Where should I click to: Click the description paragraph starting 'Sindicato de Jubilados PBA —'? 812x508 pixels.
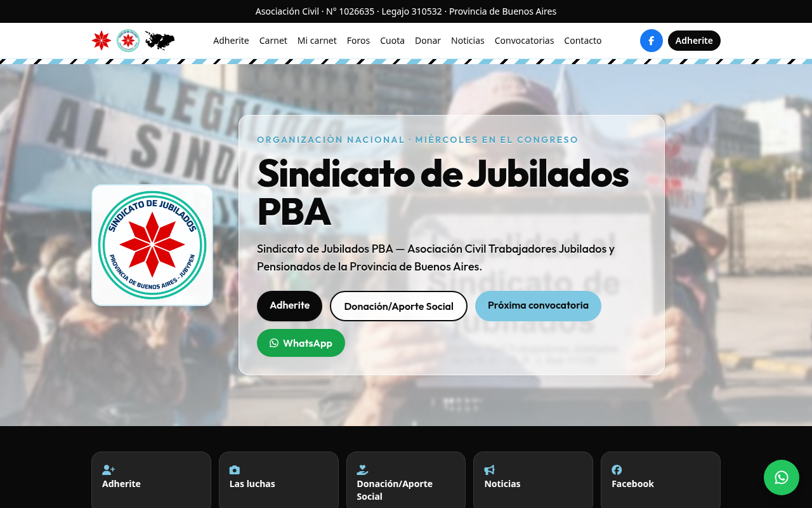(436, 258)
